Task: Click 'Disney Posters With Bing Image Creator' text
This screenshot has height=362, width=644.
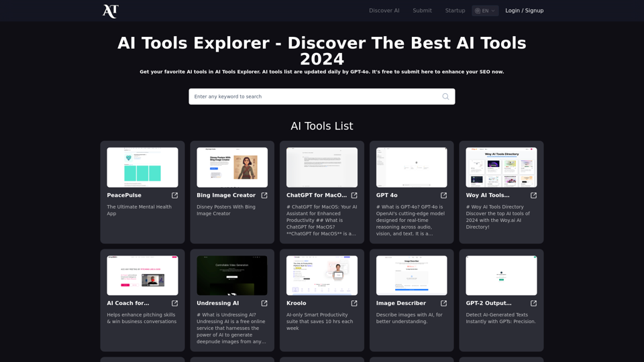Action: click(226, 210)
